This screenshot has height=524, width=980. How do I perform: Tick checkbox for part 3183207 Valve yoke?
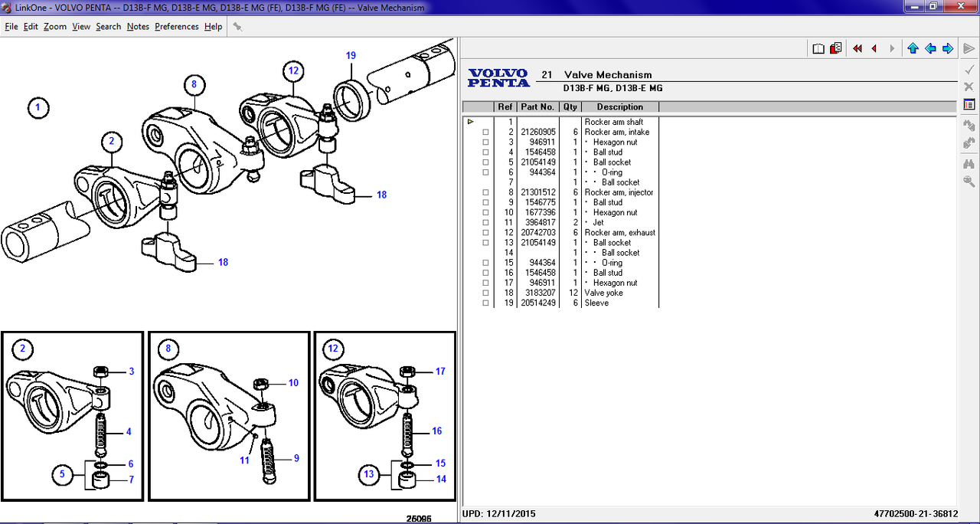point(485,293)
